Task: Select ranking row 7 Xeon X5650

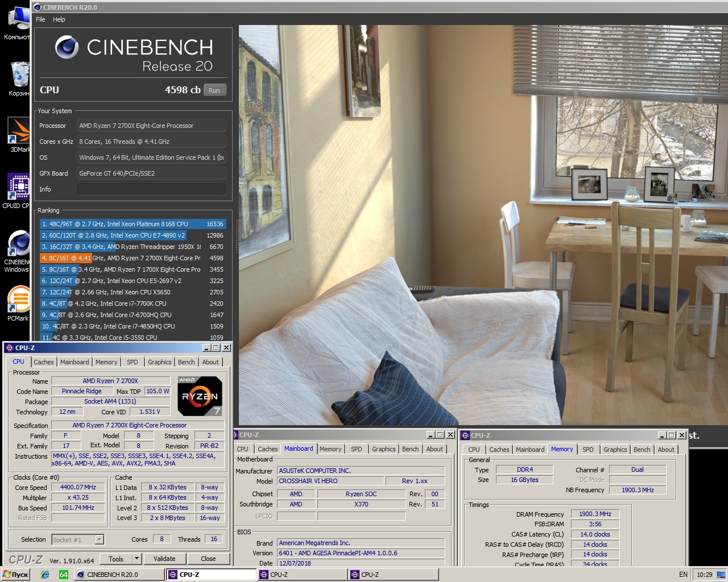Action: tap(133, 292)
